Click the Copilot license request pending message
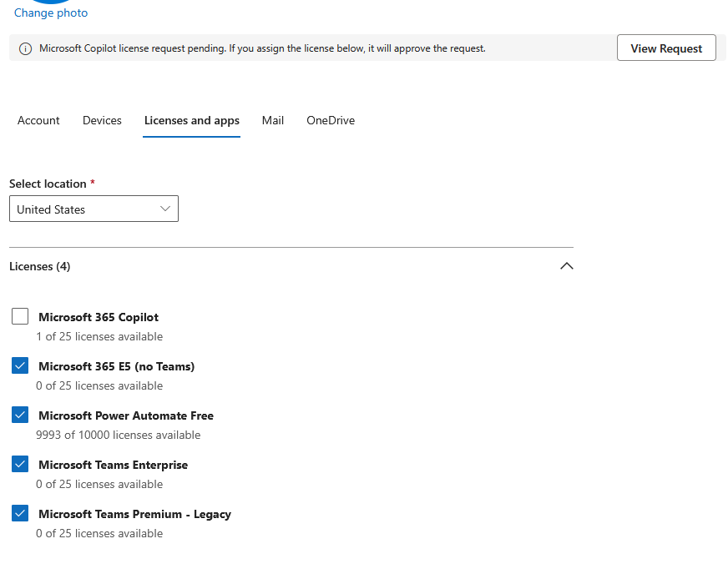This screenshot has height=574, width=728. (x=262, y=48)
